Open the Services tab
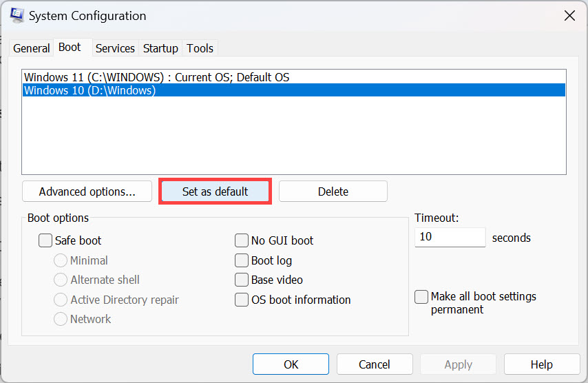Image resolution: width=588 pixels, height=383 pixels. click(115, 48)
